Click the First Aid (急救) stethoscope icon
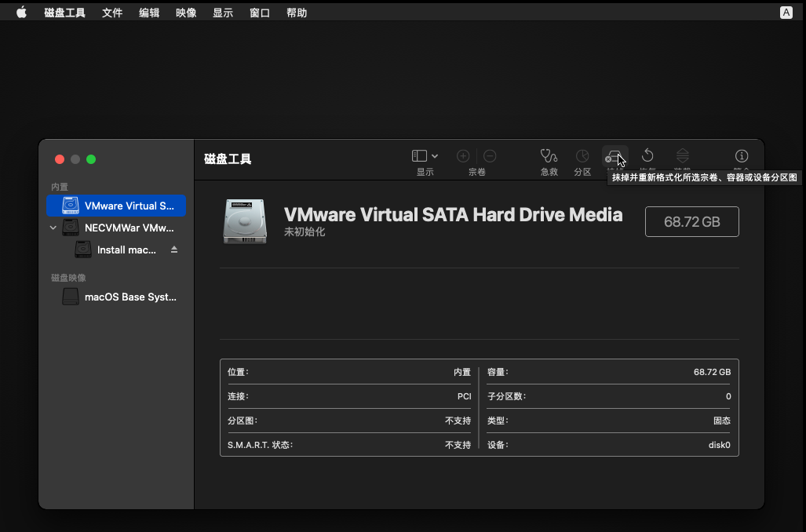This screenshot has height=532, width=806. 549,155
